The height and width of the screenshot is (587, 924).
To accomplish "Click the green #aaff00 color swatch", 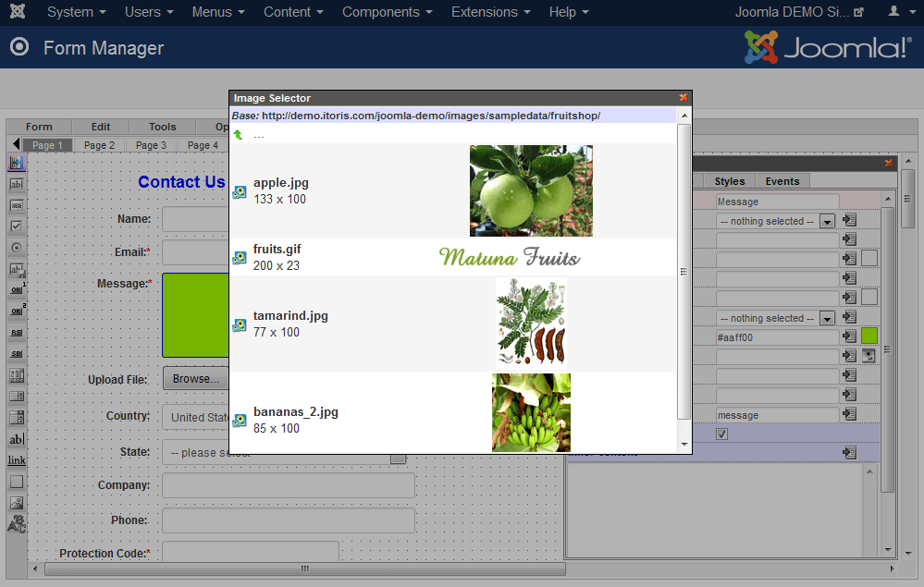I will pyautogui.click(x=868, y=336).
